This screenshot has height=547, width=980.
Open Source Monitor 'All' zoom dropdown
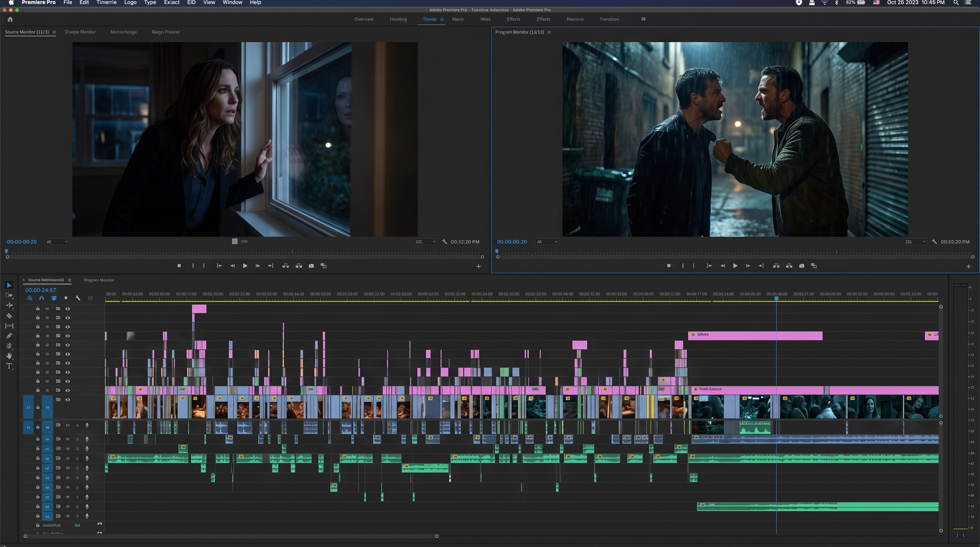[57, 242]
